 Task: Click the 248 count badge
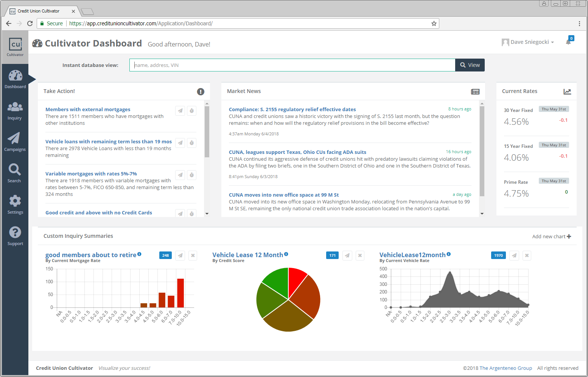165,256
